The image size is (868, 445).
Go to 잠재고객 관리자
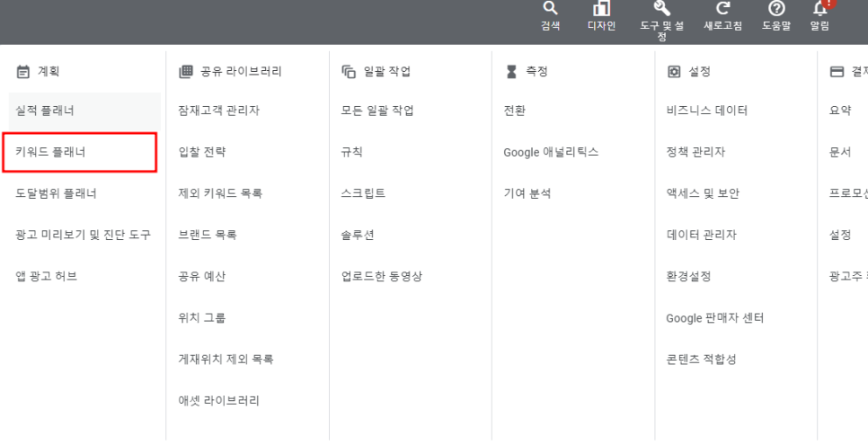click(219, 111)
